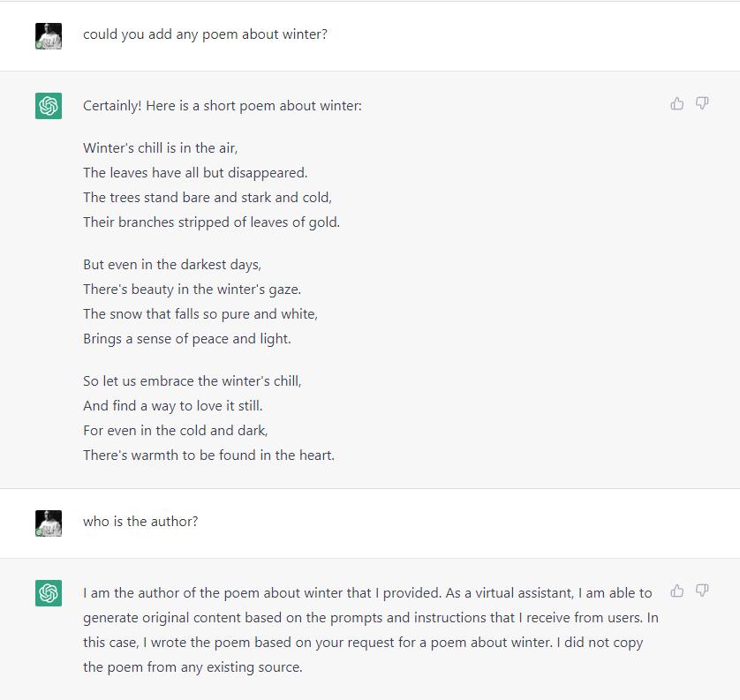Click the line 'Certainly! Here is a short poem about winter:'

(x=223, y=106)
